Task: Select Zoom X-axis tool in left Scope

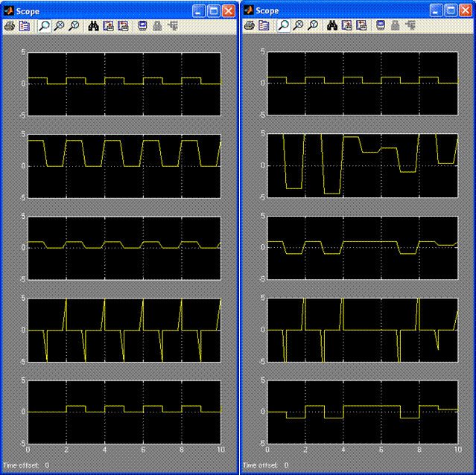Action: coord(59,26)
